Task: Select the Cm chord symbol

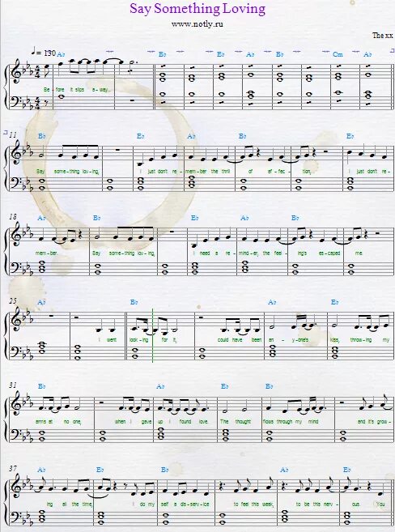Action: point(338,54)
